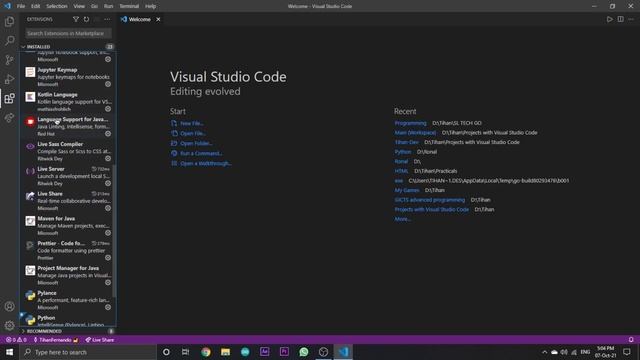640x360 pixels.
Task: Filter extensions with the funnel icon
Action: point(76,19)
